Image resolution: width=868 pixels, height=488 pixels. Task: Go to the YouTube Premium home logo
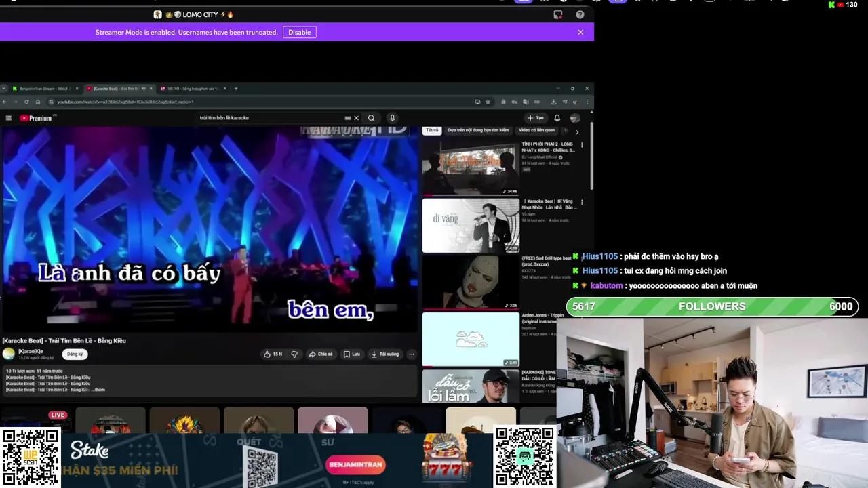pyautogui.click(x=36, y=118)
